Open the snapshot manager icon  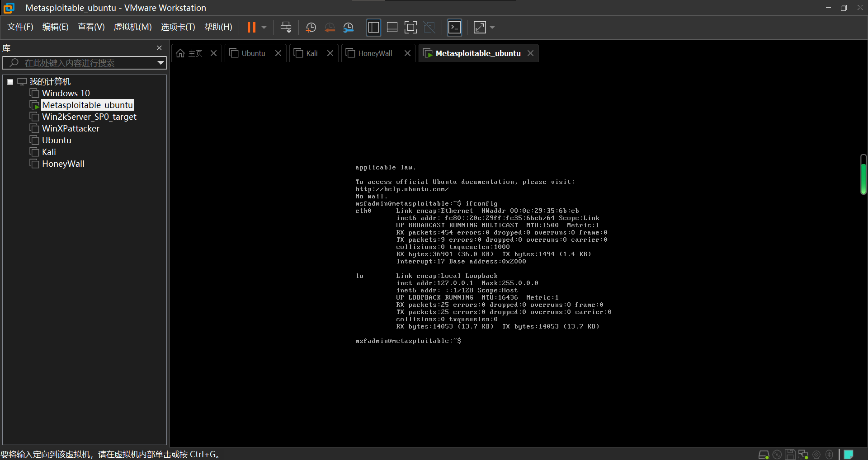349,28
